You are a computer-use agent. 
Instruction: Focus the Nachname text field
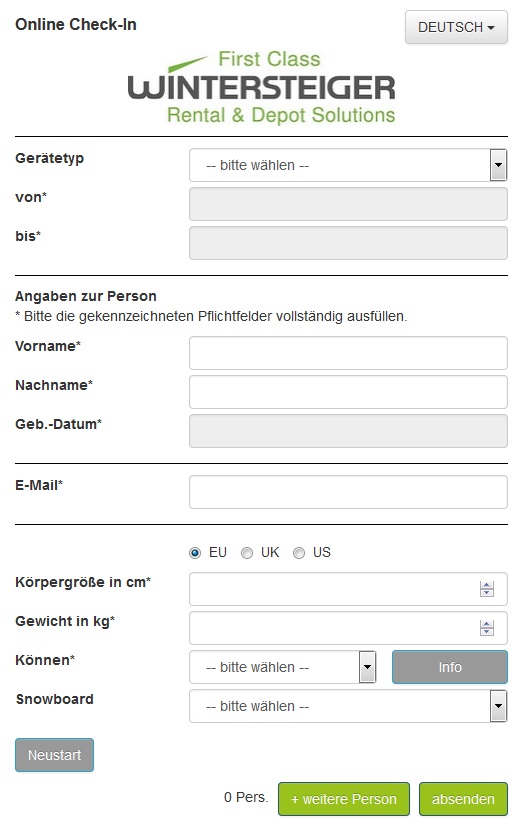[348, 392]
